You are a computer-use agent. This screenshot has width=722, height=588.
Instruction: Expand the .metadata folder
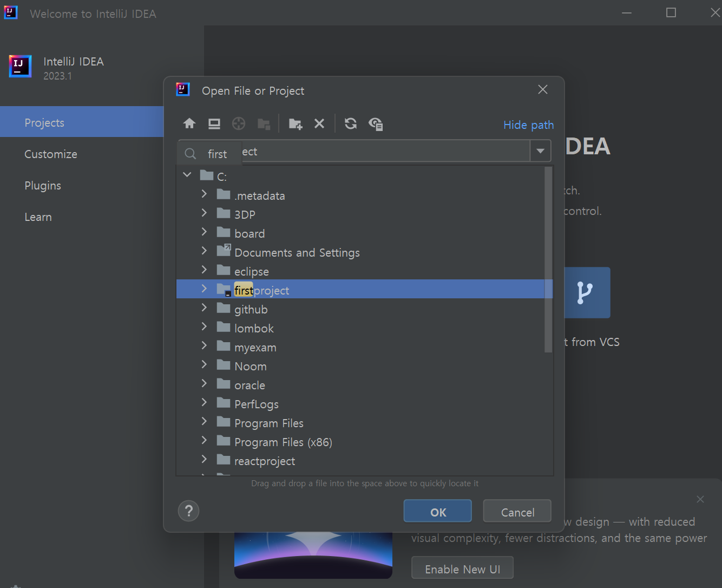(204, 194)
